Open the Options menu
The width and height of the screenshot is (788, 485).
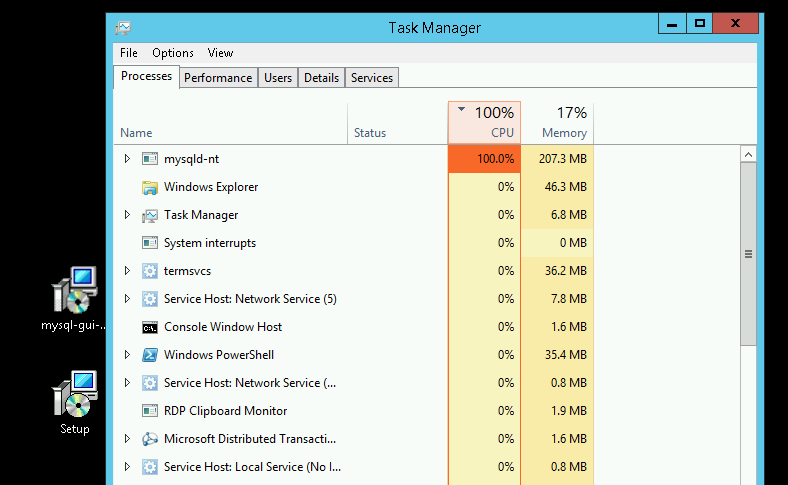click(x=173, y=53)
